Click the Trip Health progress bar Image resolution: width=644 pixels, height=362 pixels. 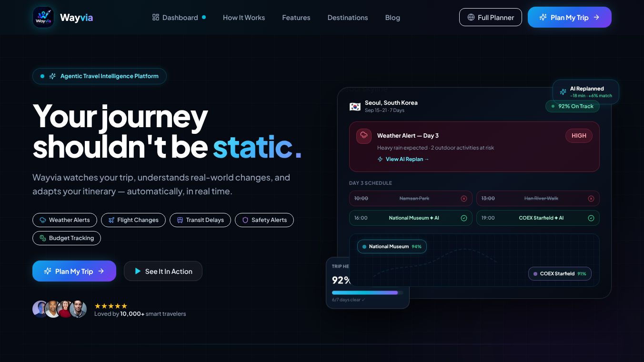point(367,292)
